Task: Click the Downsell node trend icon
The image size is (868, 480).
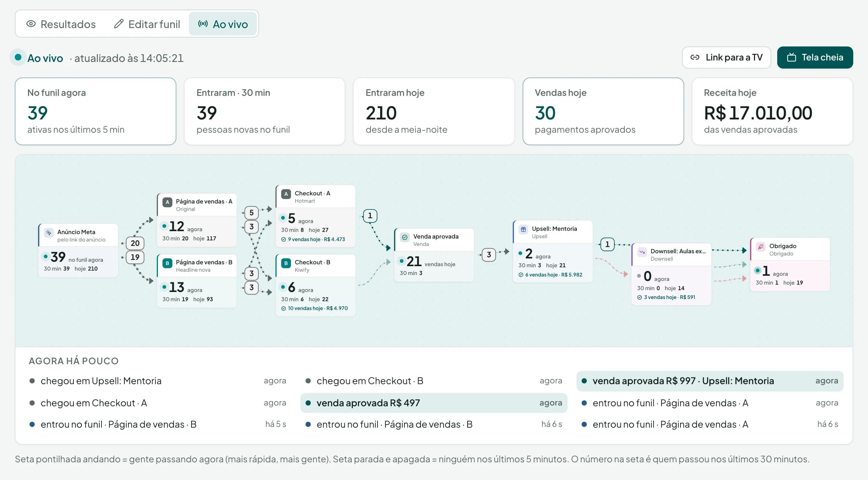Action: (642, 252)
